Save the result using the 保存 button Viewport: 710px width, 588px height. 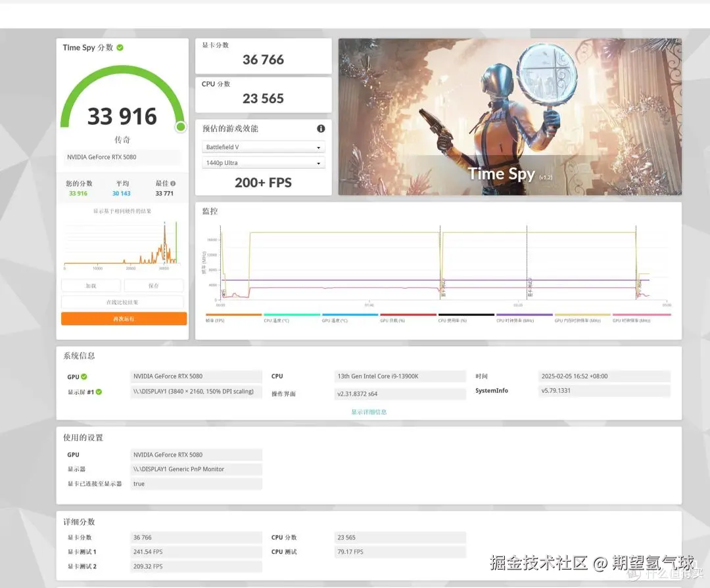pyautogui.click(x=153, y=285)
